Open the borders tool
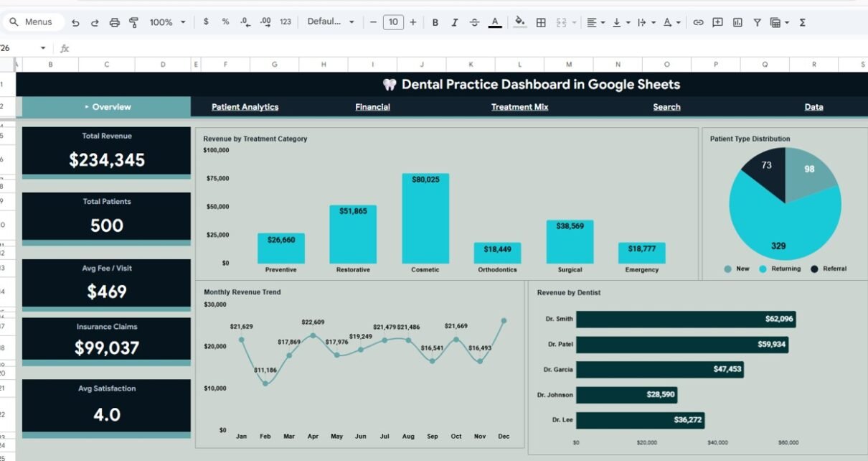The width and height of the screenshot is (868, 461). [541, 22]
